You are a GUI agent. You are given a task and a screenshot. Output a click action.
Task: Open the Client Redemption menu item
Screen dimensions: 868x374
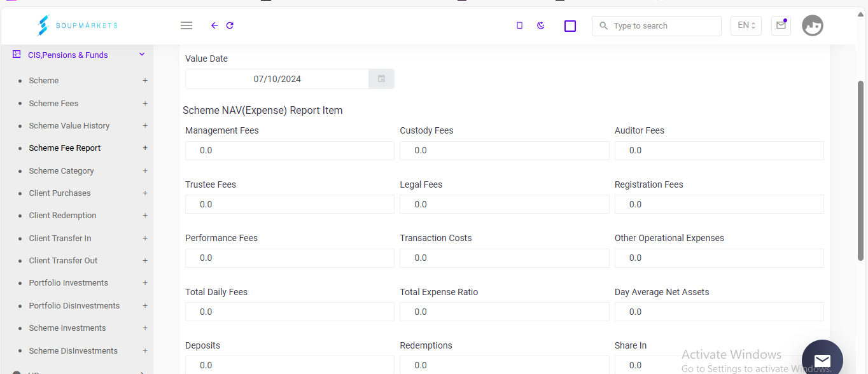click(62, 216)
